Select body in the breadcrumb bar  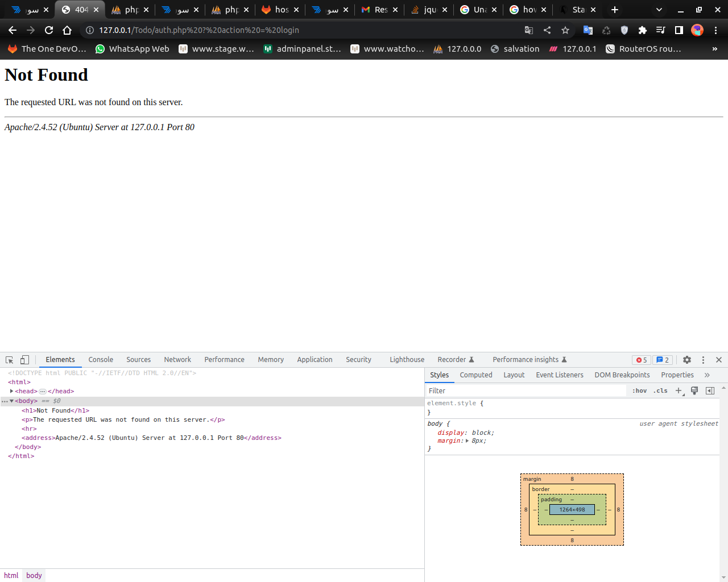(34, 575)
